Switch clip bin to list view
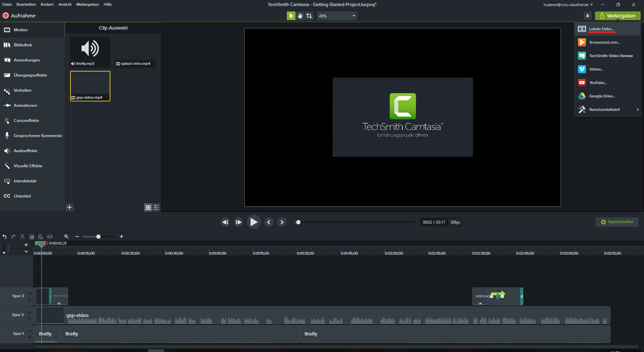 click(x=156, y=208)
